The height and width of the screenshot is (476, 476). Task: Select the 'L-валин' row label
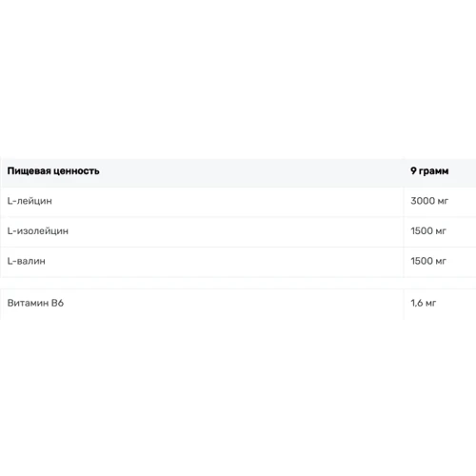pos(27,261)
